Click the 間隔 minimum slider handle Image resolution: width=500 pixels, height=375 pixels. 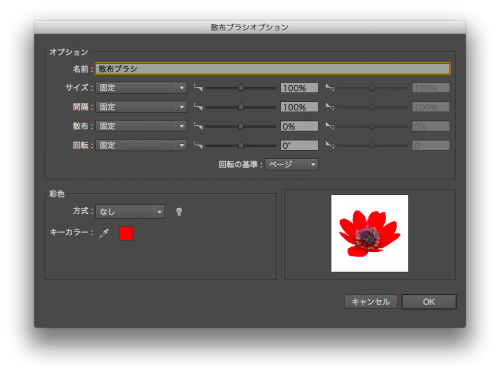pos(241,107)
